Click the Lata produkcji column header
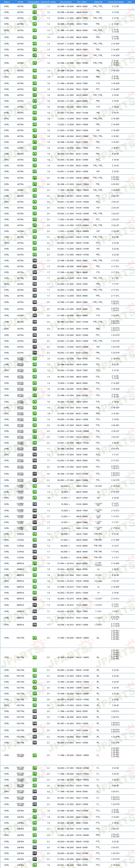The image size is (135, 868). tap(65, 2)
